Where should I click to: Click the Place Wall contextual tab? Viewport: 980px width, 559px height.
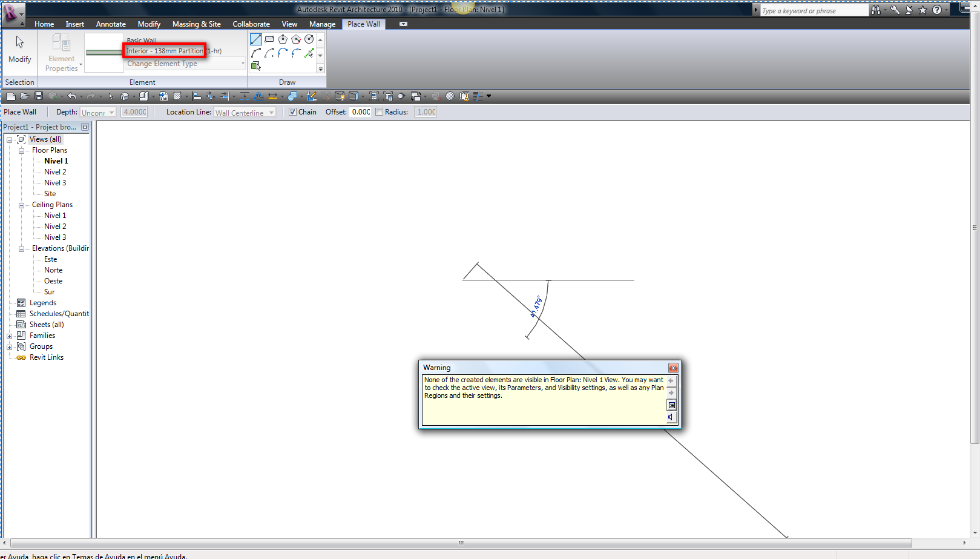pyautogui.click(x=364, y=24)
